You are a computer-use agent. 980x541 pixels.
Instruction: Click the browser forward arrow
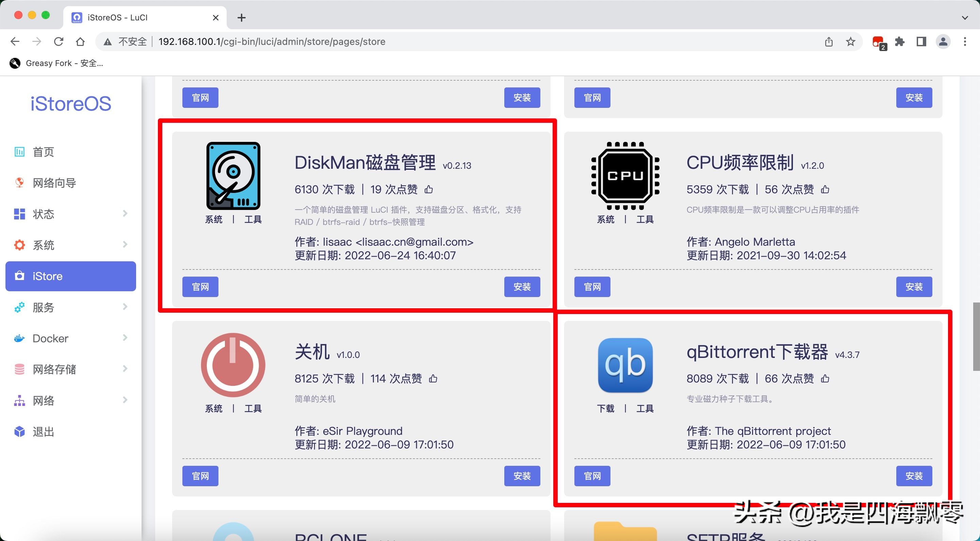click(37, 42)
